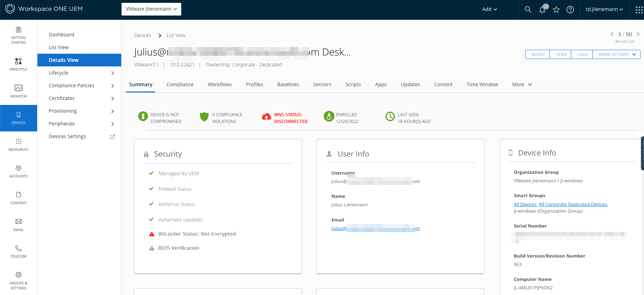Click the user's email address link

(x=376, y=229)
